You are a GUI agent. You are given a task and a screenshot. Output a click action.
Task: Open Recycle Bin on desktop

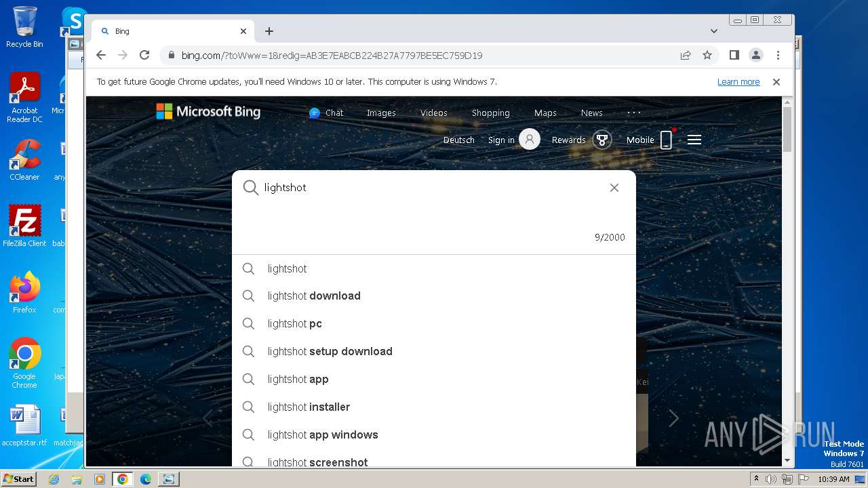(x=24, y=27)
